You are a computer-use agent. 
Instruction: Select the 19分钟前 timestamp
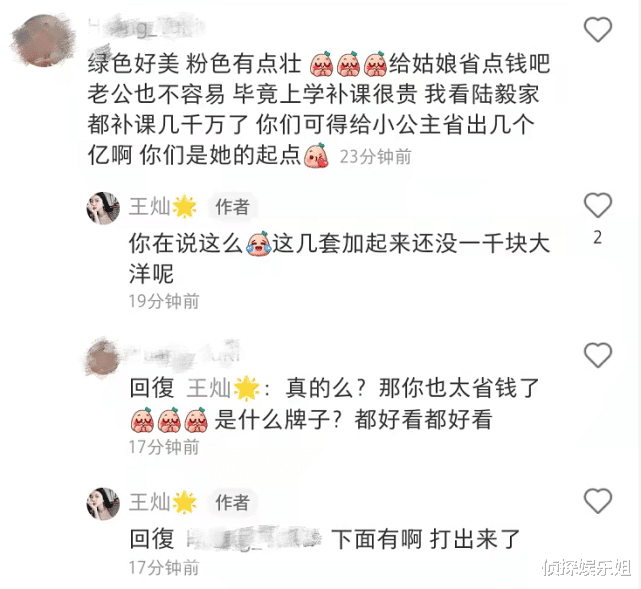point(164,301)
